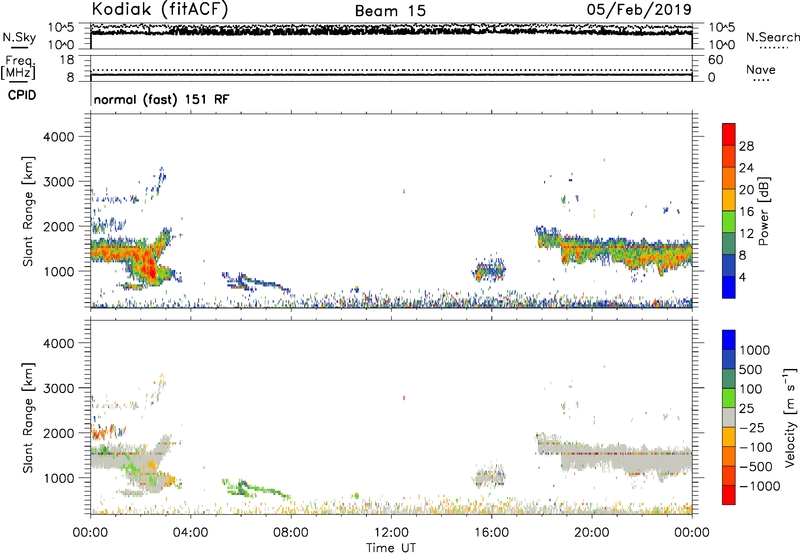Click the '2000' tick on the Velocity panel
This screenshot has width=800, height=554.
pos(58,433)
